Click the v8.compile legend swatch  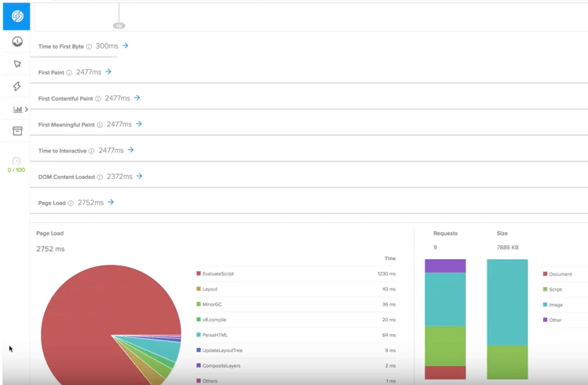[x=199, y=319]
